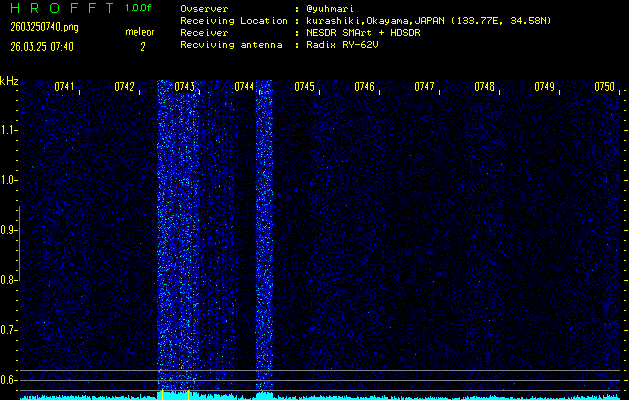Screen dimensions: 629x400
Task: Select the 0747 time marker
Action: click(x=424, y=87)
